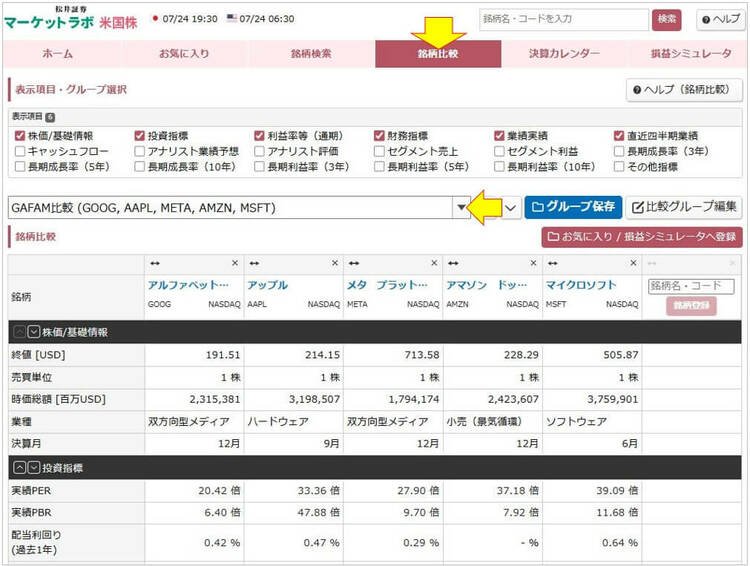Enable アナリスト業績予想 checkbox
The image size is (750, 566).
[140, 151]
